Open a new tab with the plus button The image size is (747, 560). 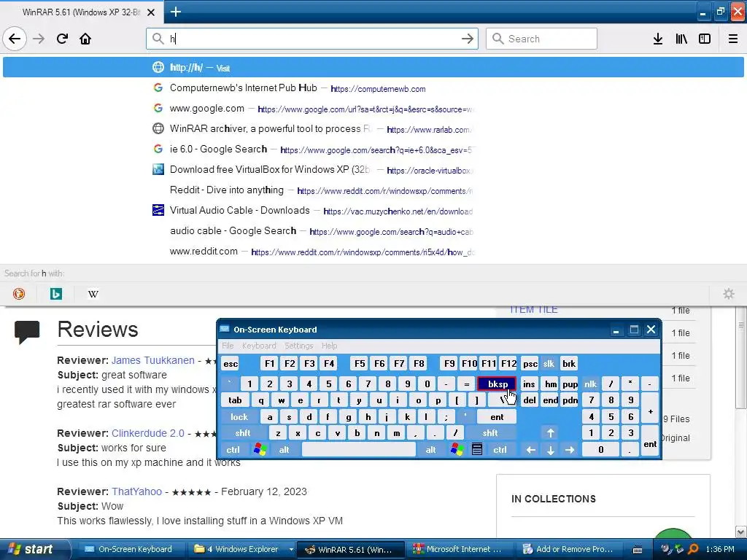click(x=176, y=12)
